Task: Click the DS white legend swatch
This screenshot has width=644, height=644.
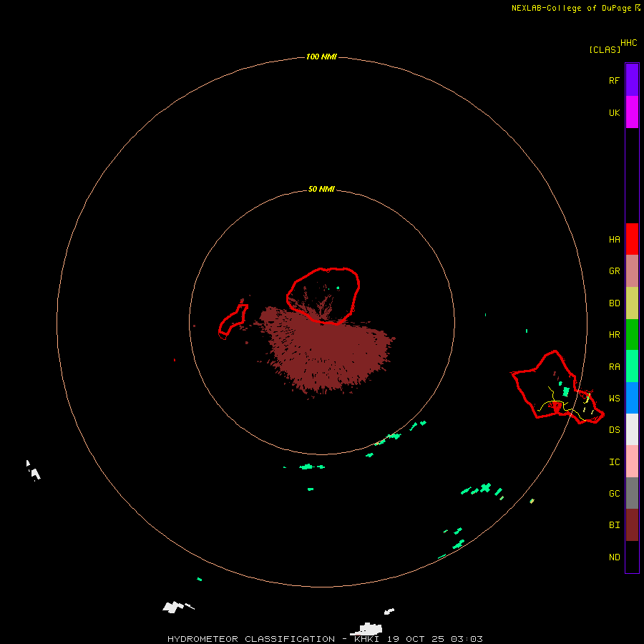Action: tap(632, 429)
